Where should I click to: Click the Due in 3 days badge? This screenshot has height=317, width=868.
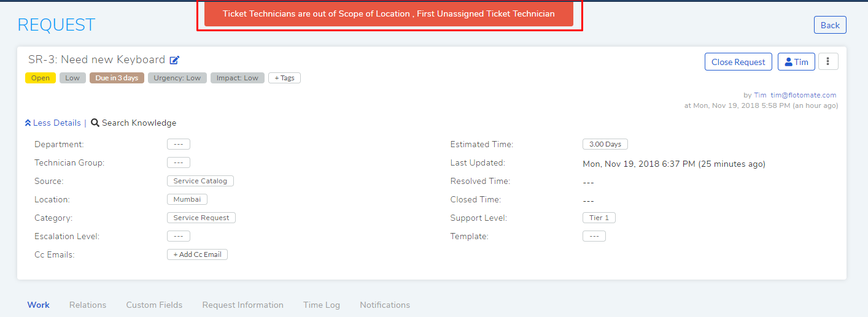pos(117,78)
